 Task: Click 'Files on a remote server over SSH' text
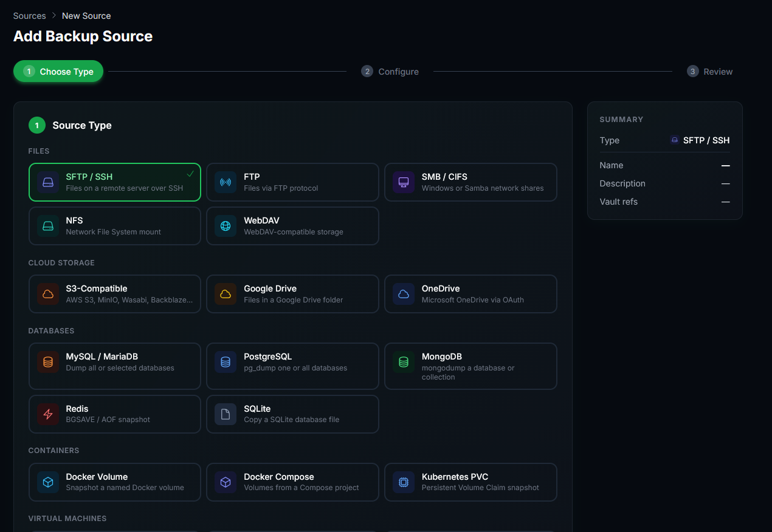click(x=125, y=188)
